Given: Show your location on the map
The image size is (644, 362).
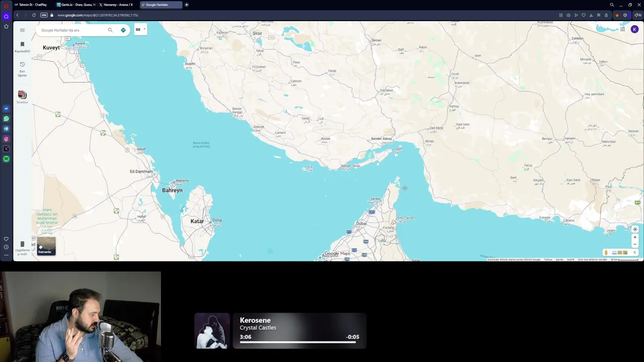Looking at the screenshot, I should click(x=635, y=229).
